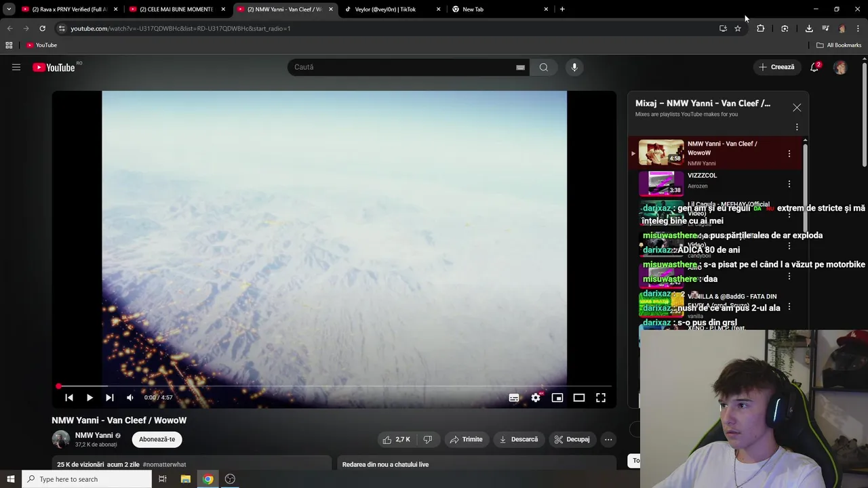Open the Windows Start menu
The width and height of the screenshot is (868, 488).
click(x=10, y=479)
